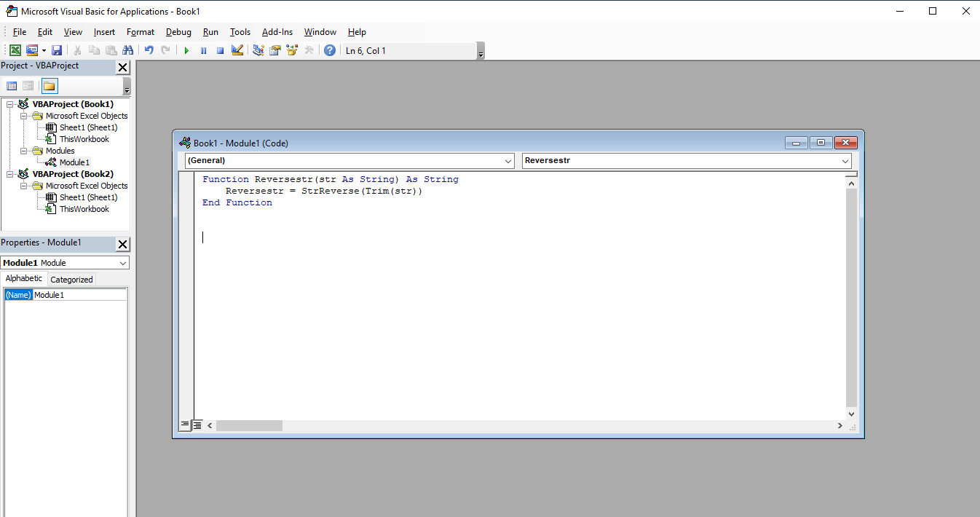This screenshot has height=517, width=980.
Task: Collapse Book2 Microsoft Excel Objects folder
Action: pos(24,186)
